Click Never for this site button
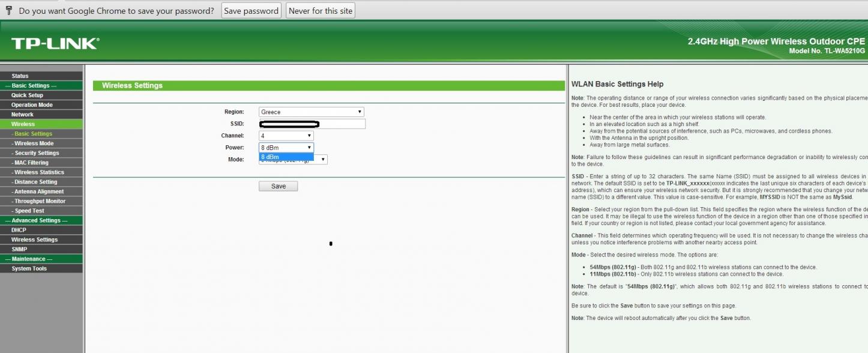868x353 pixels. click(x=321, y=11)
